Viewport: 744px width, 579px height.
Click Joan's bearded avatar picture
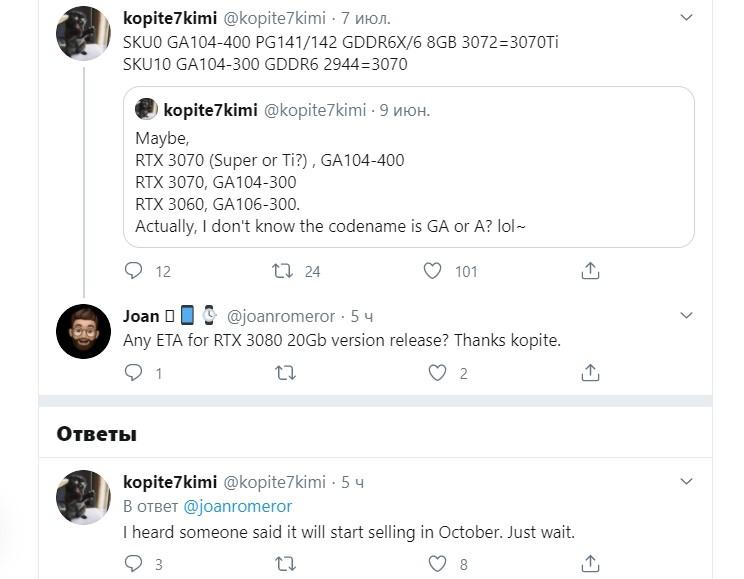pos(83,331)
